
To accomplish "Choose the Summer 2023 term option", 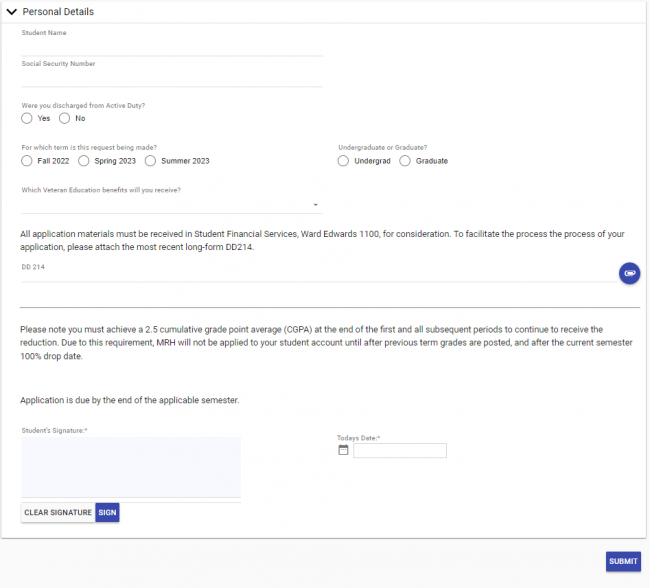I will [x=151, y=160].
